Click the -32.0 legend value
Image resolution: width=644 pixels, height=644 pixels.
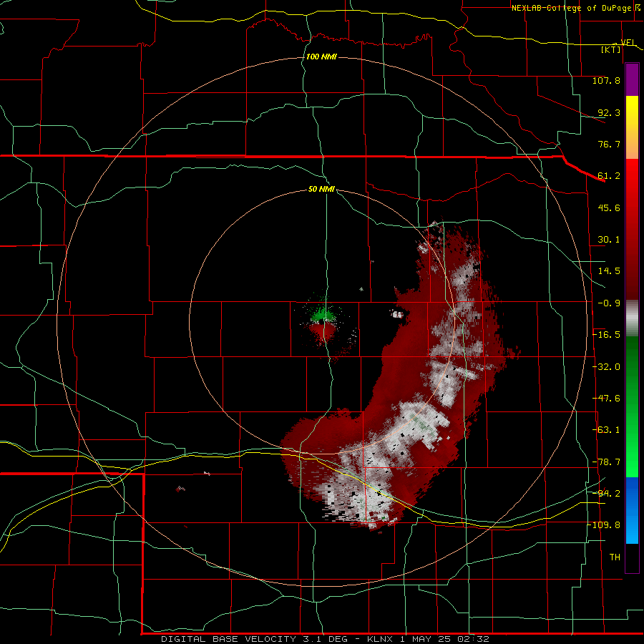tap(606, 367)
